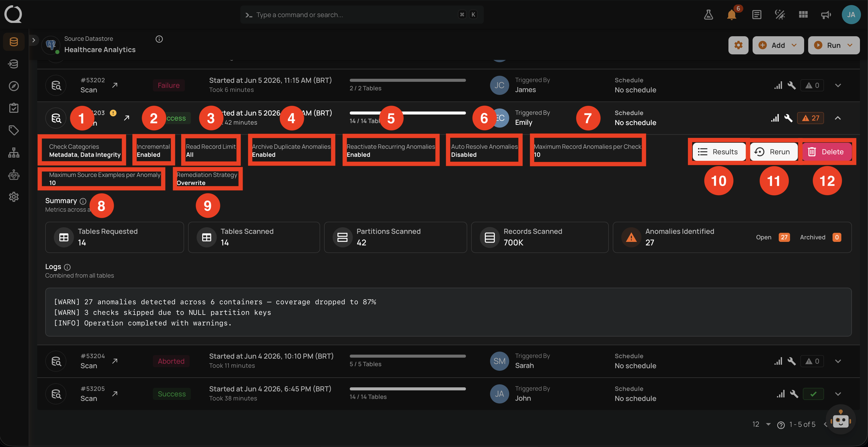Click the 5 / 5 Tables progress bar
The image size is (868, 447).
408,356
